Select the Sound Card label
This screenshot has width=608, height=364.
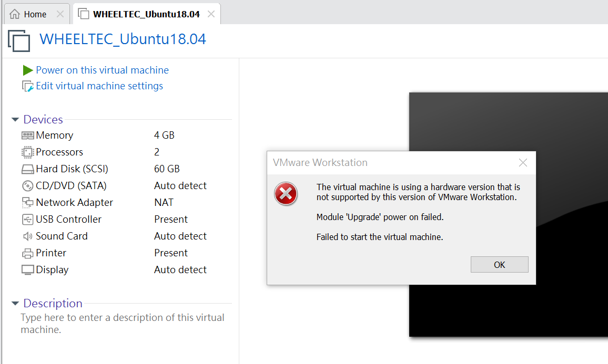point(62,236)
